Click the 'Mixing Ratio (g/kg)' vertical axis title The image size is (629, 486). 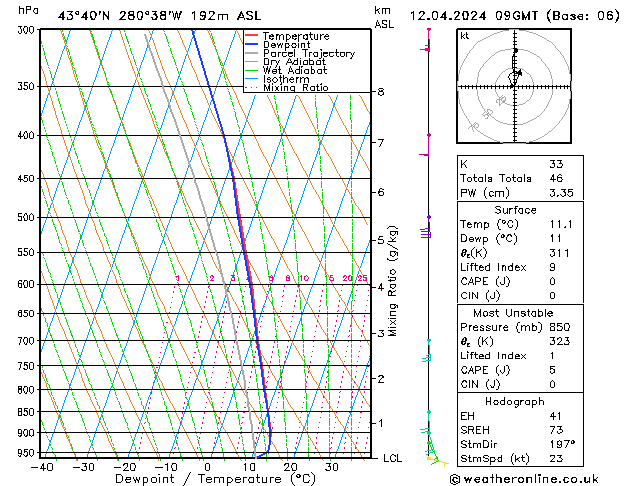point(393,281)
